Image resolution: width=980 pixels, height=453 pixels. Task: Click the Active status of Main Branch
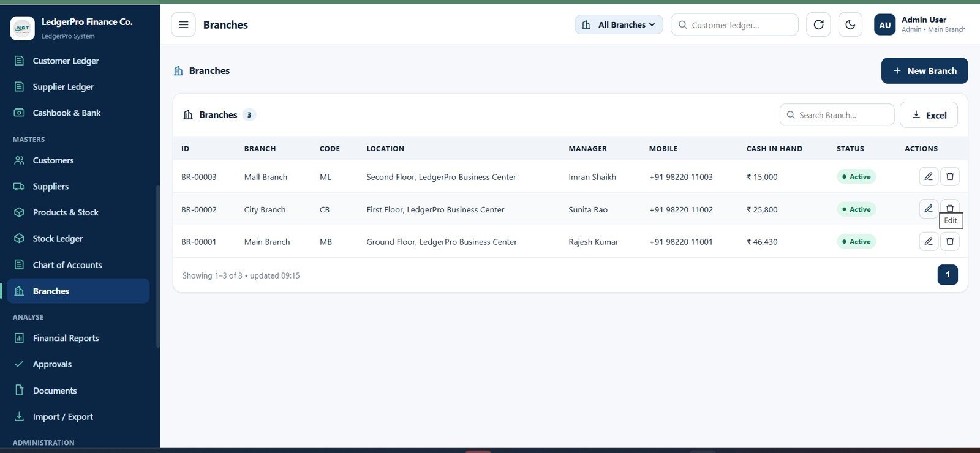[856, 242]
